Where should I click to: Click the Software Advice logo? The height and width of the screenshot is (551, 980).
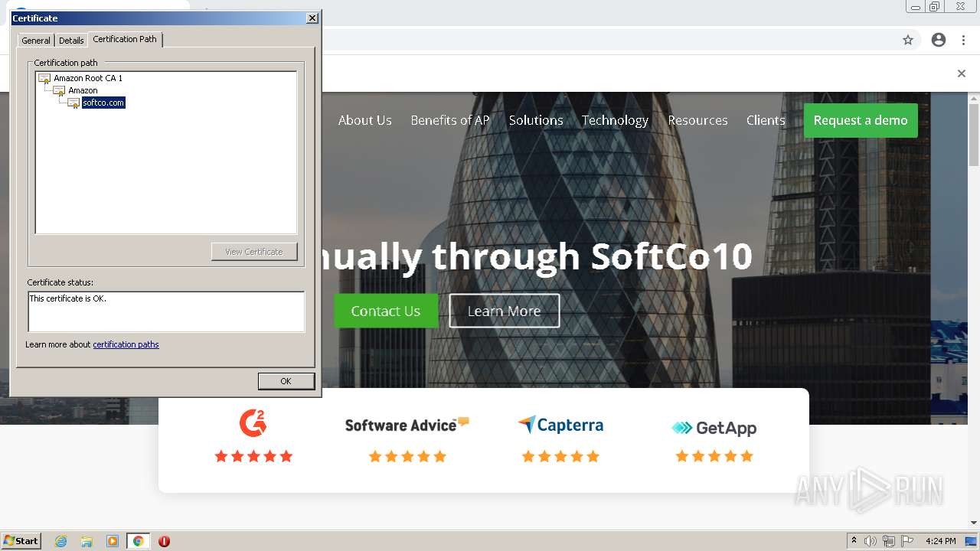coord(407,425)
